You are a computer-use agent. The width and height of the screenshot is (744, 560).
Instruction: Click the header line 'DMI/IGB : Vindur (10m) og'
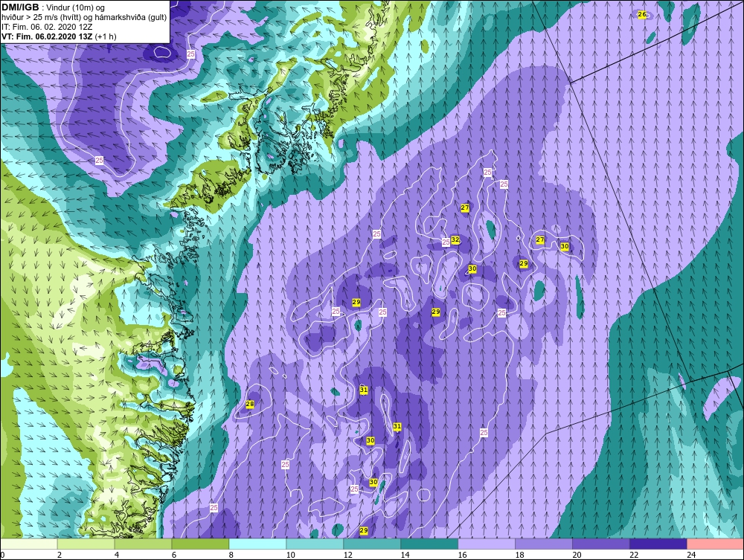53,7
